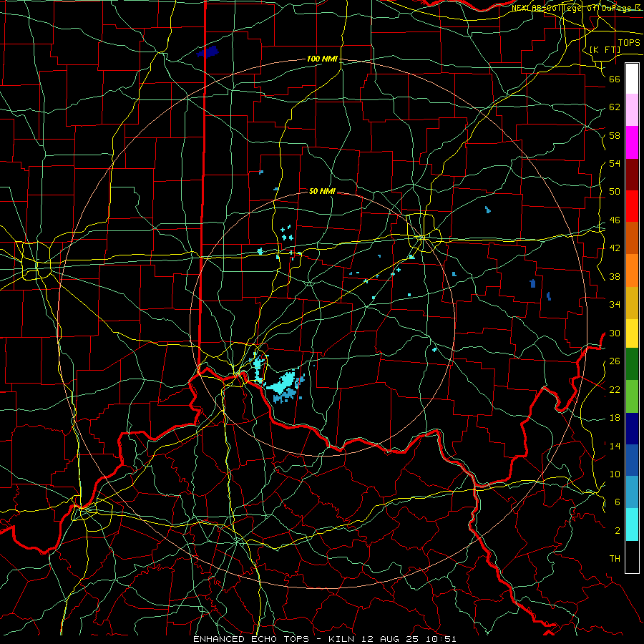Pick the yellow swatch on the scale
Screen dimensions: 644x644
632,333
